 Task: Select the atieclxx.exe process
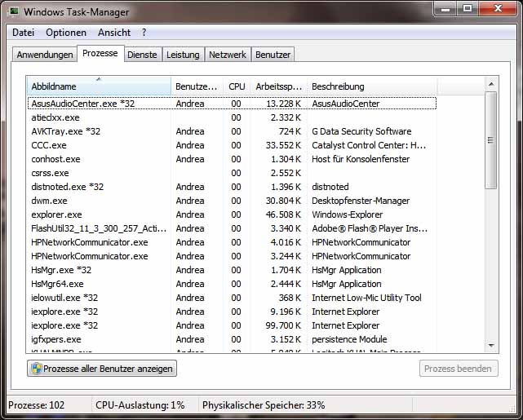[232, 117]
